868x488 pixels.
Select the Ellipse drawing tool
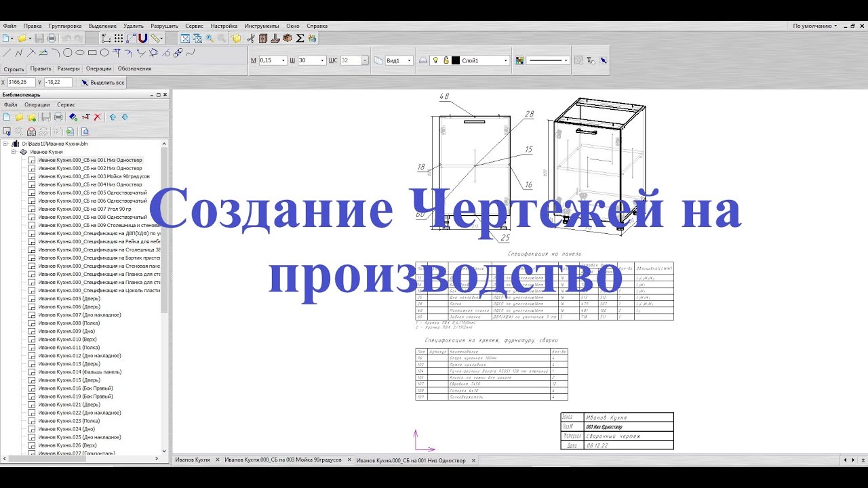point(79,53)
